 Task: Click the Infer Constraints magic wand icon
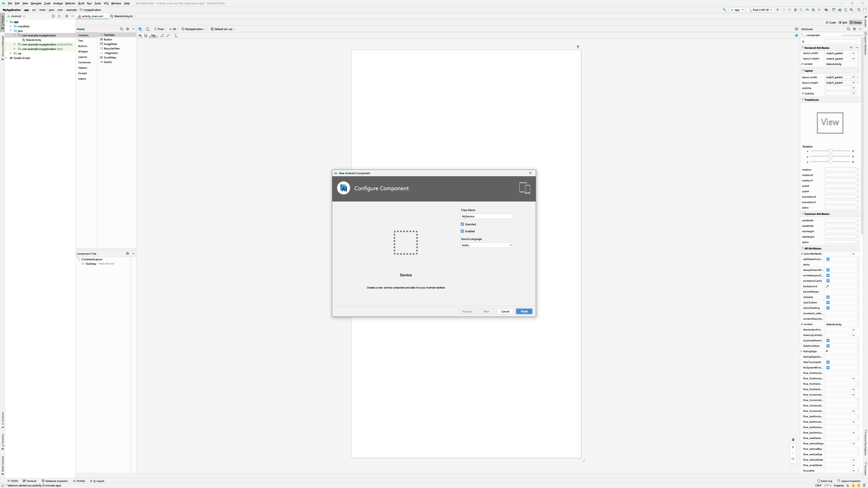[168, 35]
